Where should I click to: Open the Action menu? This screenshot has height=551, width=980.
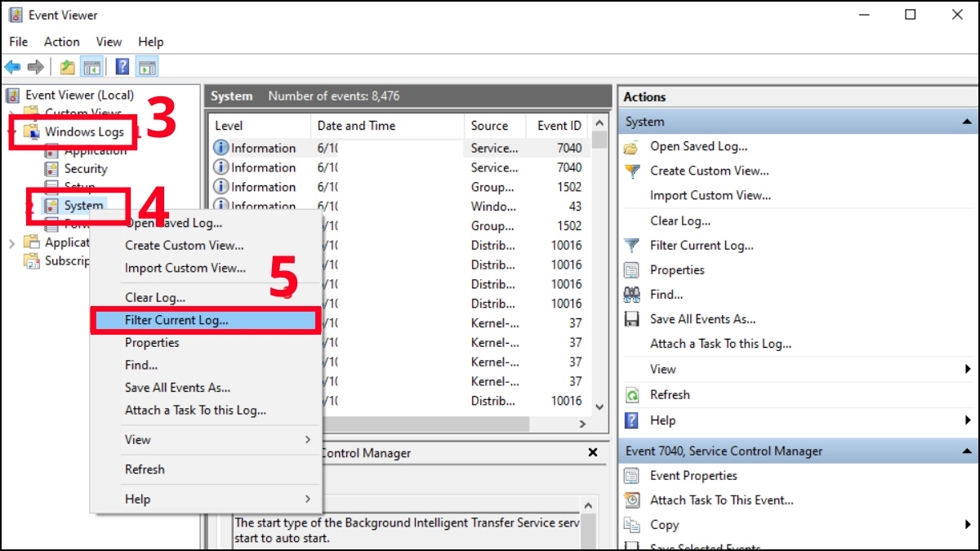click(62, 42)
